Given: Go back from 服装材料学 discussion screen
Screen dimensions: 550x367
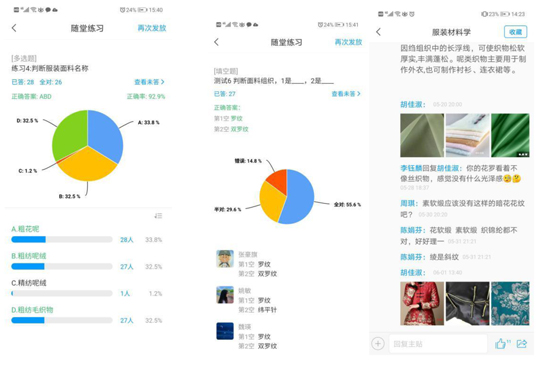Looking at the screenshot, I should tap(378, 32).
